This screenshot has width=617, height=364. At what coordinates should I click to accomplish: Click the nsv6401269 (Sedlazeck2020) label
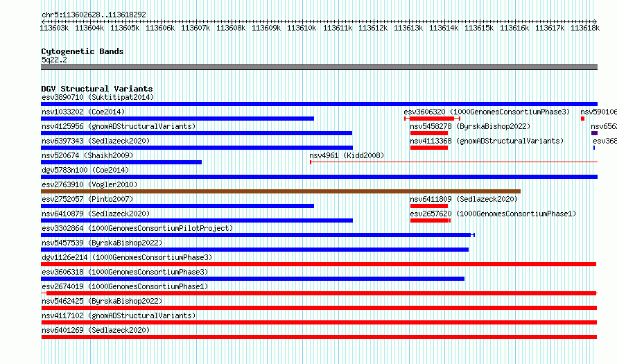pyautogui.click(x=96, y=330)
